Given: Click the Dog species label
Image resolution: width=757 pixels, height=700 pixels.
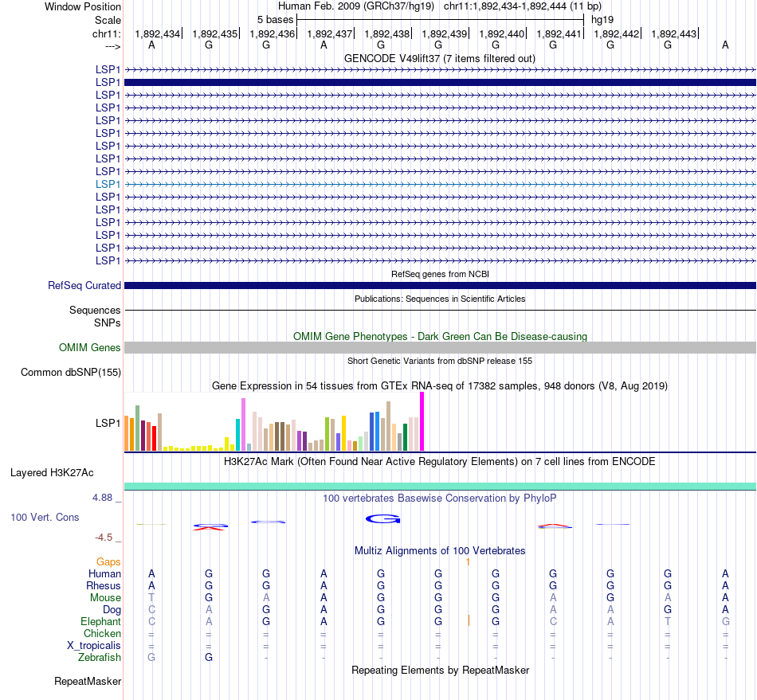Looking at the screenshot, I should (112, 610).
